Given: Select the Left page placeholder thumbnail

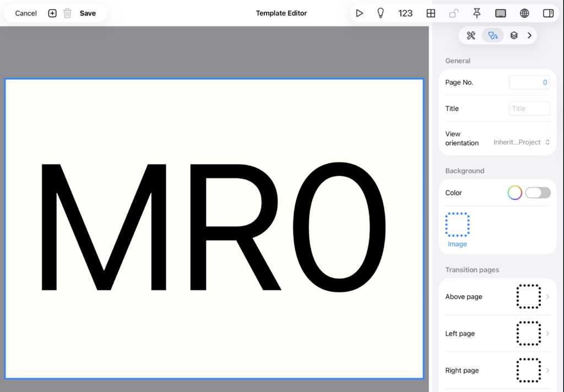Looking at the screenshot, I should point(528,334).
